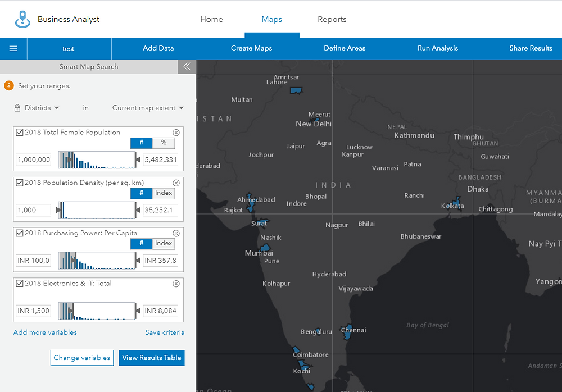Click New Delhi label on map
This screenshot has width=562, height=392.
pos(313,124)
